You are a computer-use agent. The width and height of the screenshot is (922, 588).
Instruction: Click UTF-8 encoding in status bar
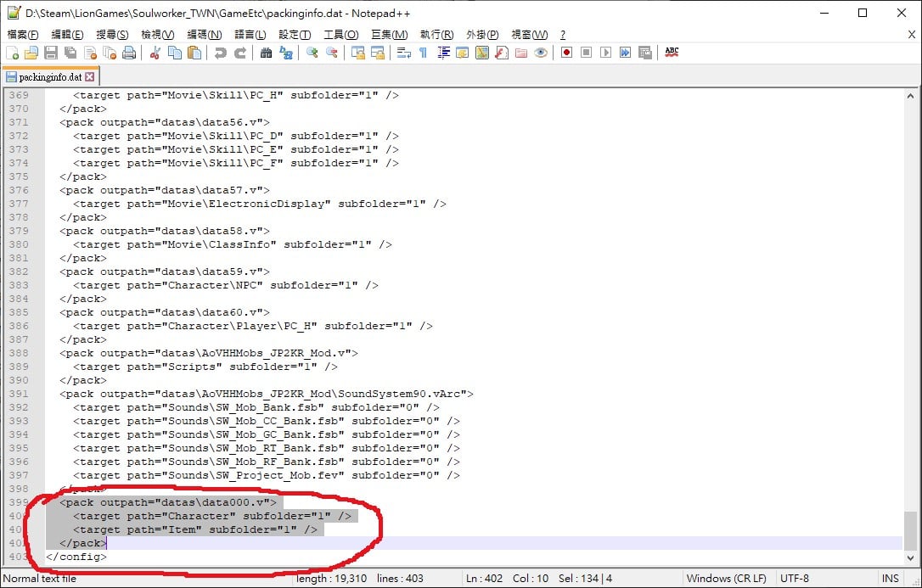tap(795, 579)
